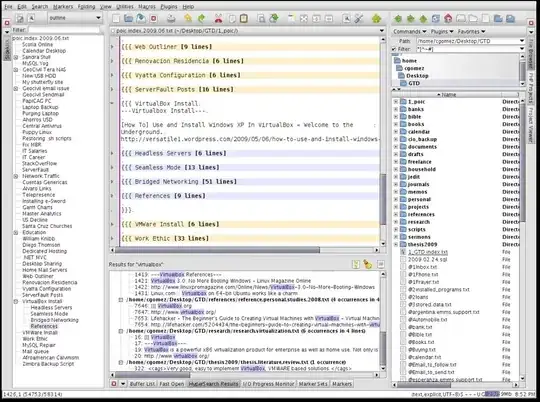The height and width of the screenshot is (402, 540).
Task: Open the Favorites dropdown menu
Action: pyautogui.click(x=471, y=31)
